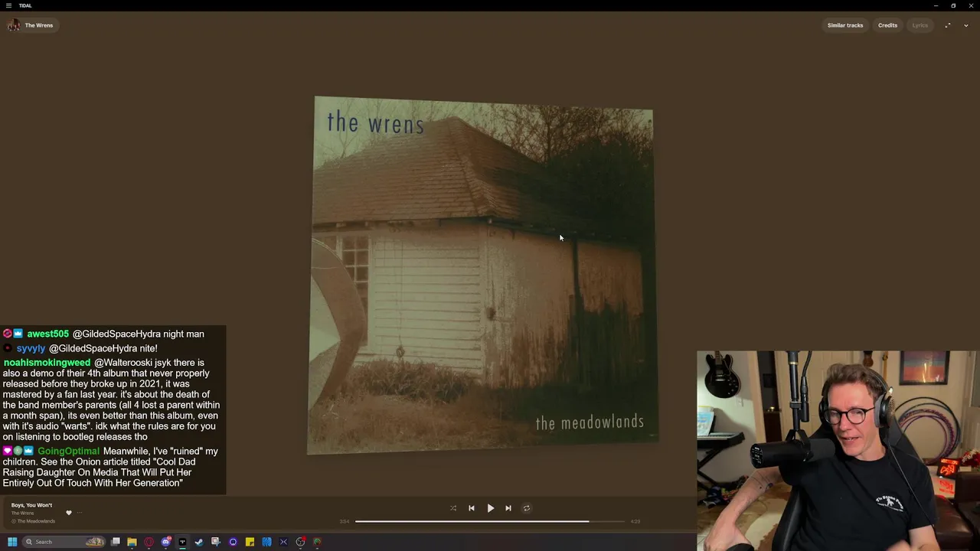Open the yellow Sticky Notes taskbar icon
The height and width of the screenshot is (551, 980).
click(x=250, y=542)
